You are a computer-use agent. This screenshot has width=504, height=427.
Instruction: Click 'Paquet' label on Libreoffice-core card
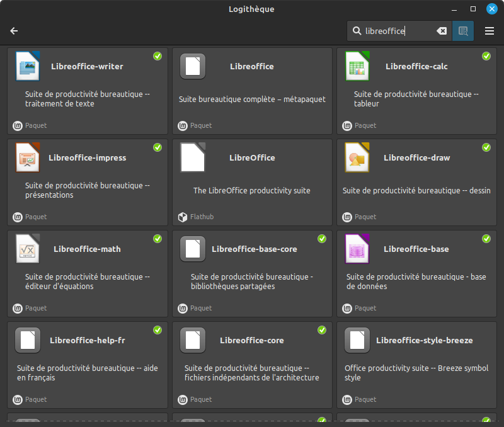click(201, 399)
